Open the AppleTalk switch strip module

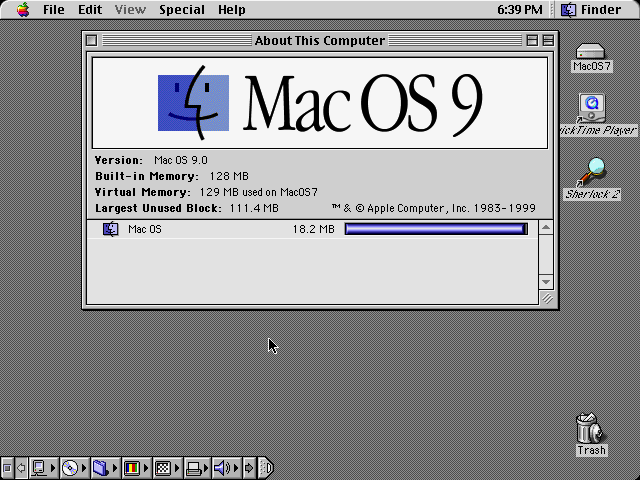tap(44, 468)
